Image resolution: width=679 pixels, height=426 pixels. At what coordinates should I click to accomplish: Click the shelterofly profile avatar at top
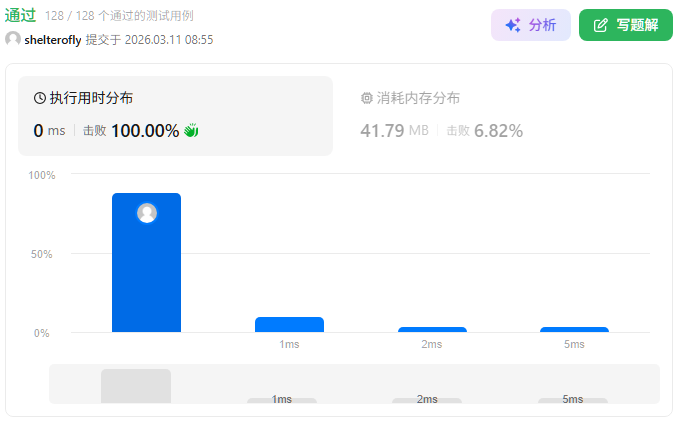pyautogui.click(x=13, y=39)
